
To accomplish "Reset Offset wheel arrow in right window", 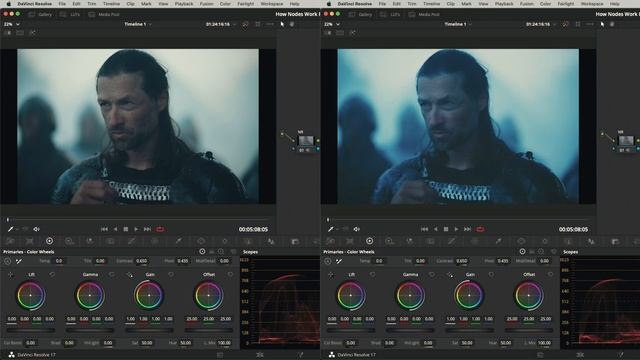I will pyautogui.click(x=550, y=275).
